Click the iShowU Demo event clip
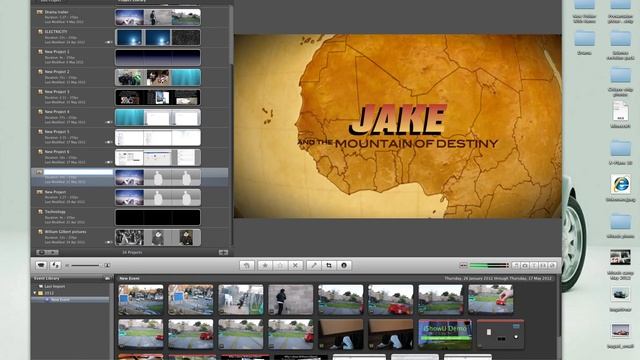Viewport: 640px width, 360px height. click(x=445, y=334)
